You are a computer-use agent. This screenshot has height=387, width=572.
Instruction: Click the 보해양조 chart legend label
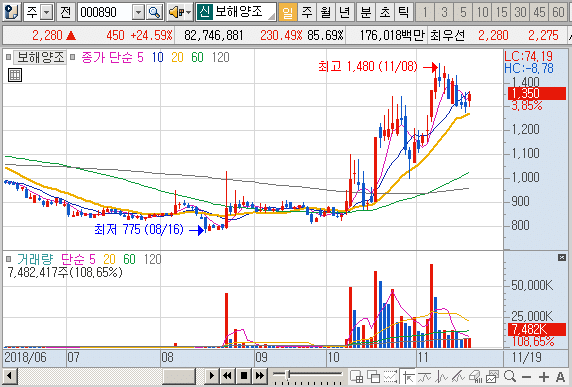tap(40, 57)
